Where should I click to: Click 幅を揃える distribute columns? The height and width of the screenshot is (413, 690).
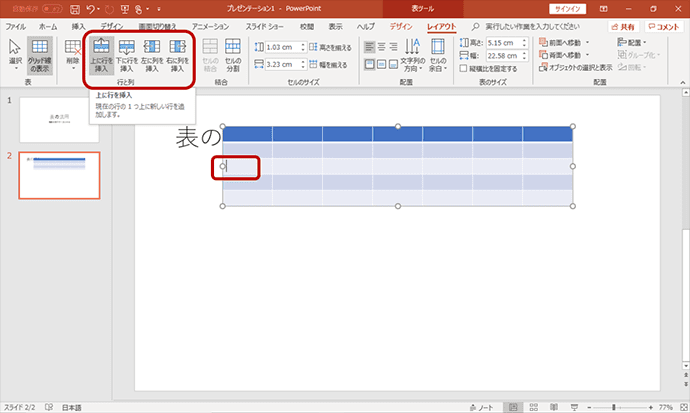point(328,65)
